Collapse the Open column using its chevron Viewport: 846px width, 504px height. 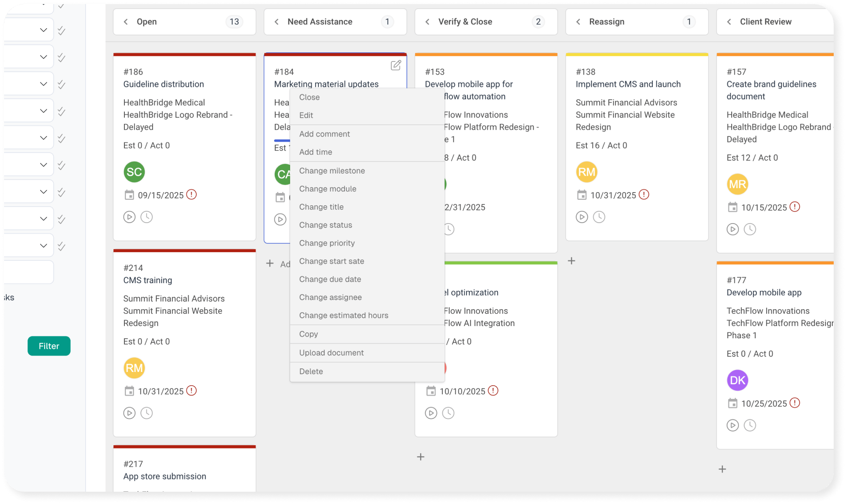coord(126,22)
